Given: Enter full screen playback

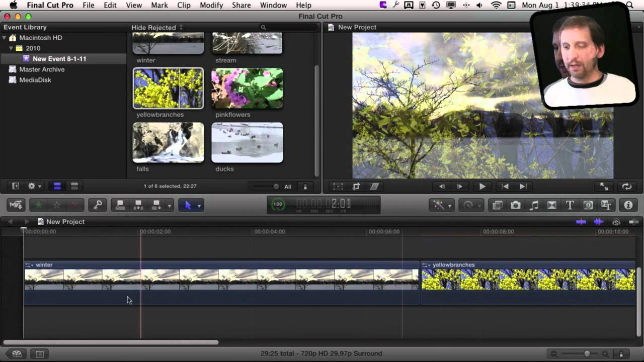Looking at the screenshot, I should 604,187.
